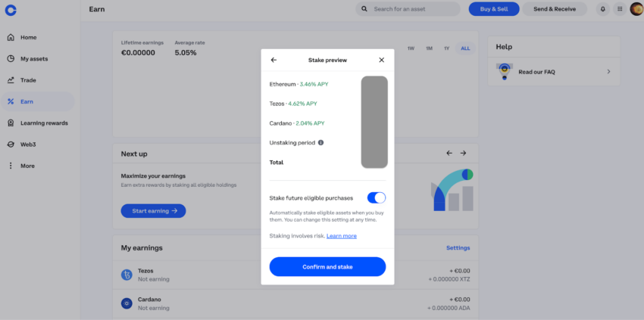Viewport: 644px width, 320px height.
Task: Go back using the Stake preview arrow
Action: (x=274, y=60)
